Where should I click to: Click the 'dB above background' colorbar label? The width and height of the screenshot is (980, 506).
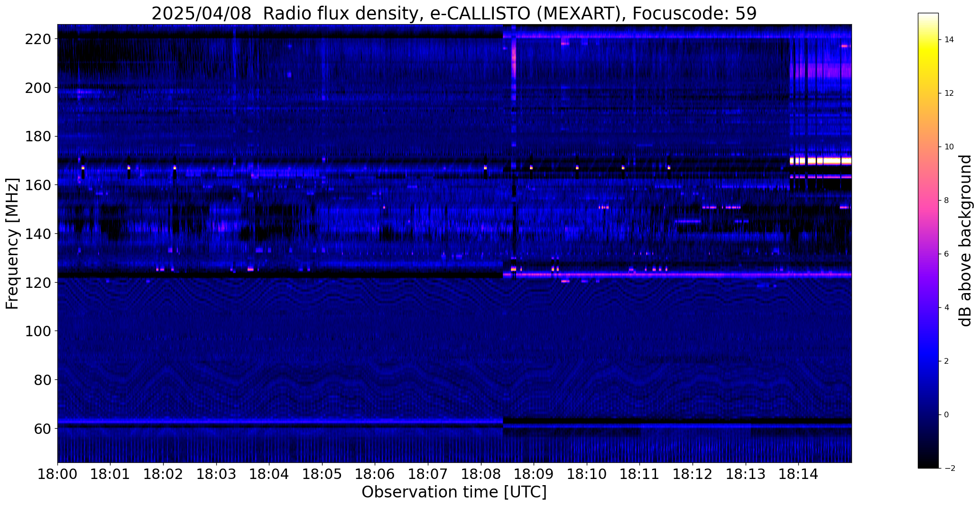[x=966, y=240]
